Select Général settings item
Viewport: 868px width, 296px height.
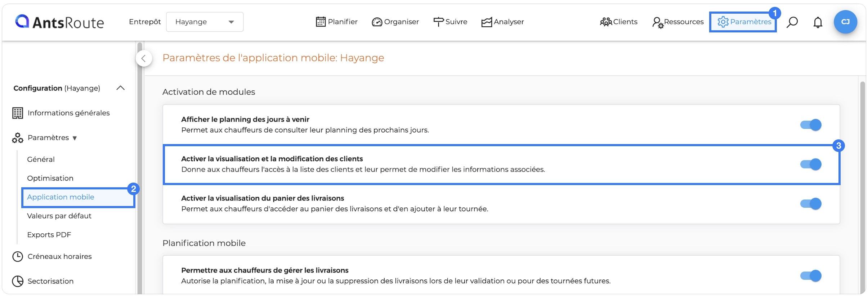(41, 160)
